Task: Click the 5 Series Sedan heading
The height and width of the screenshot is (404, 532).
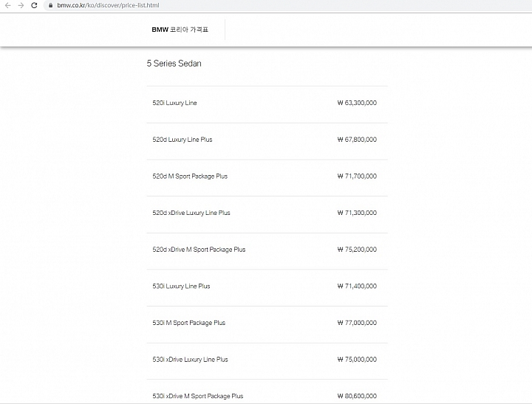Action: [174, 64]
